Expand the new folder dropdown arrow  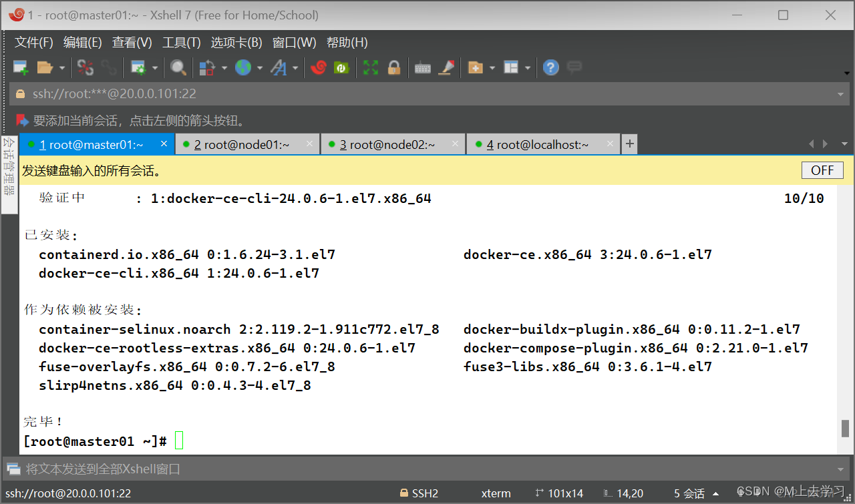[492, 67]
